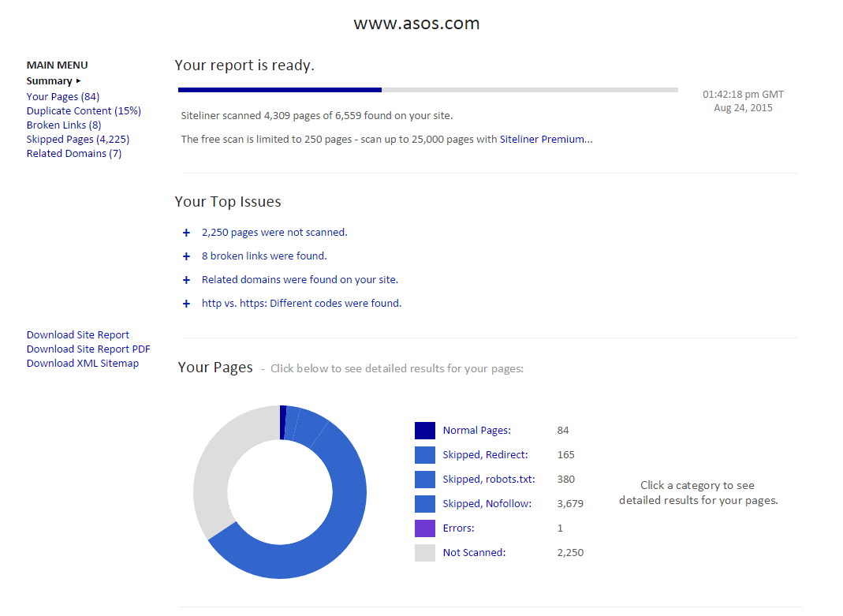Click the Normal Pages dark blue swatch
This screenshot has height=616, width=843.
click(x=425, y=431)
